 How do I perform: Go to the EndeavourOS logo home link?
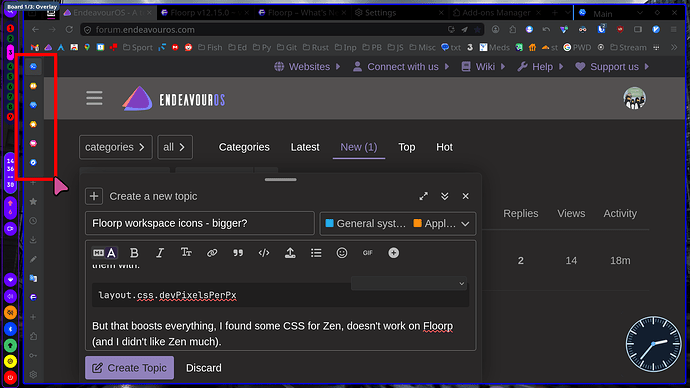(x=174, y=99)
